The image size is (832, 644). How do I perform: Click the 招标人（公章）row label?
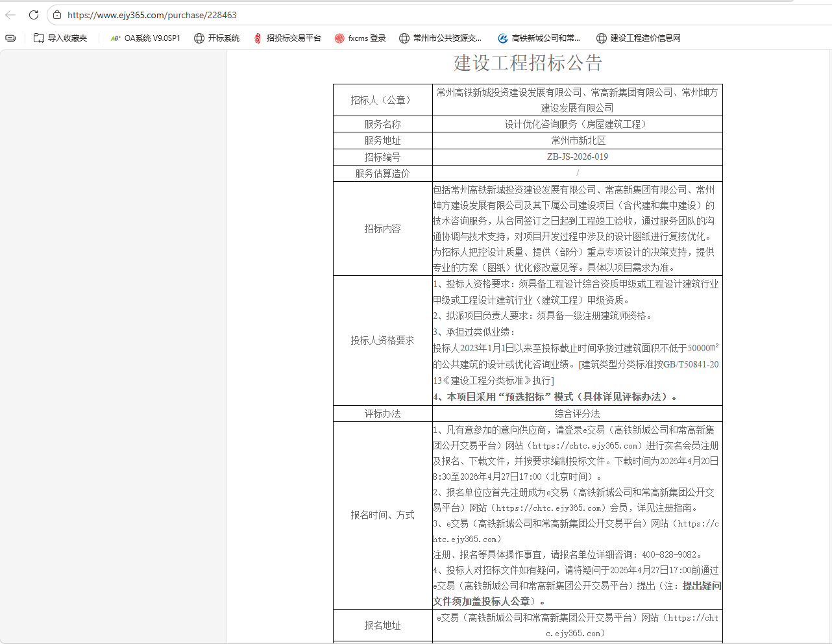point(382,100)
